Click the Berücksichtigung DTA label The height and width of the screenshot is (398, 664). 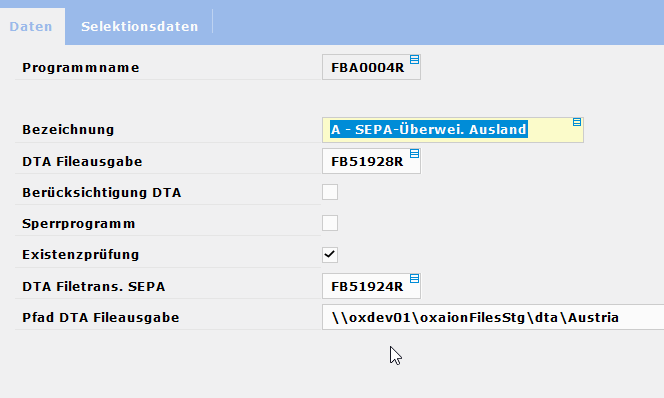(x=102, y=193)
